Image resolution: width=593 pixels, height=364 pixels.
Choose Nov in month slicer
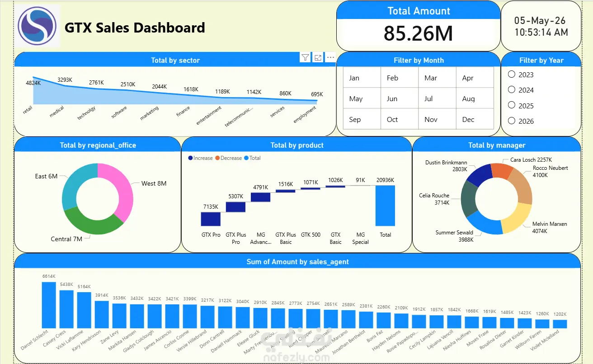[x=437, y=119]
